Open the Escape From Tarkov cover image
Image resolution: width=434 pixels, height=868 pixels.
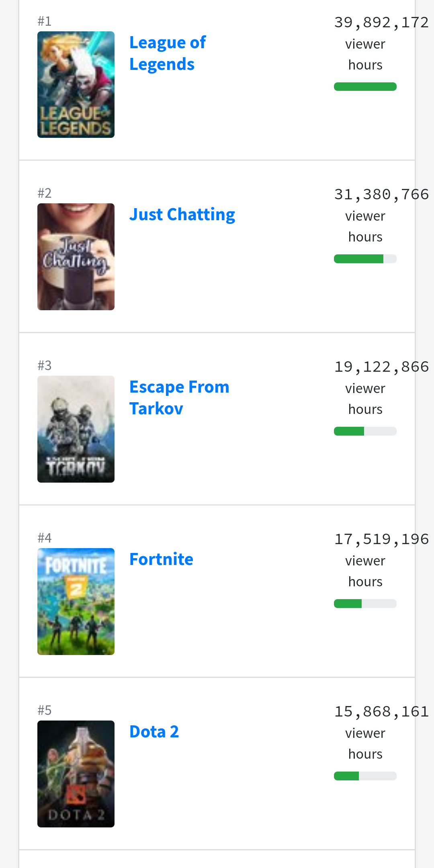click(76, 429)
